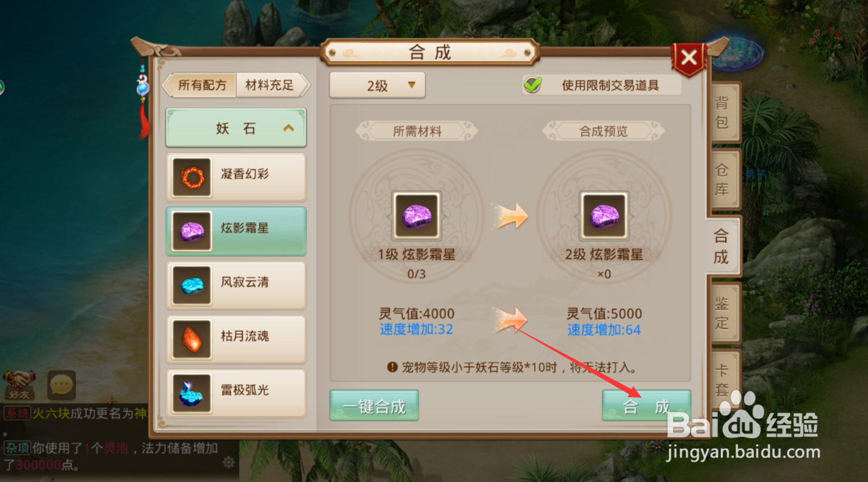Open the 好友 handshake icon
The height and width of the screenshot is (482, 868).
coord(19,385)
